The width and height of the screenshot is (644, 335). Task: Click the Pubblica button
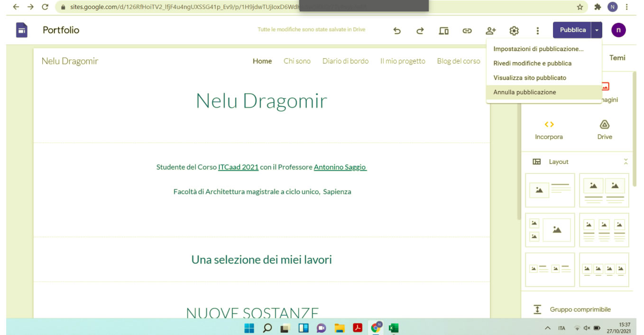click(x=572, y=30)
